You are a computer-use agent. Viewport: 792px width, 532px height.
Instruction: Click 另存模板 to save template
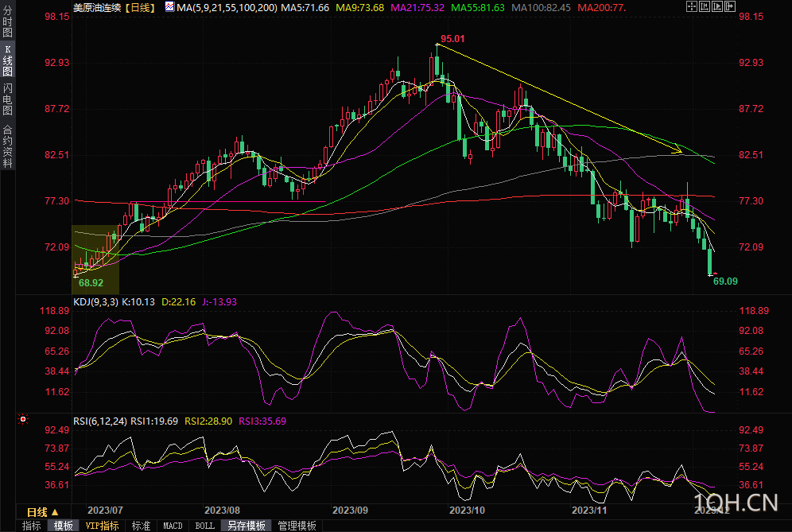[x=246, y=526]
